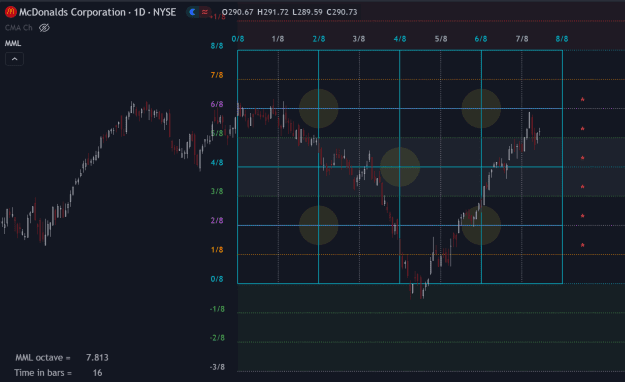The width and height of the screenshot is (625, 382).
Task: Click the blue moon session indicator icon
Action: pyautogui.click(x=193, y=12)
